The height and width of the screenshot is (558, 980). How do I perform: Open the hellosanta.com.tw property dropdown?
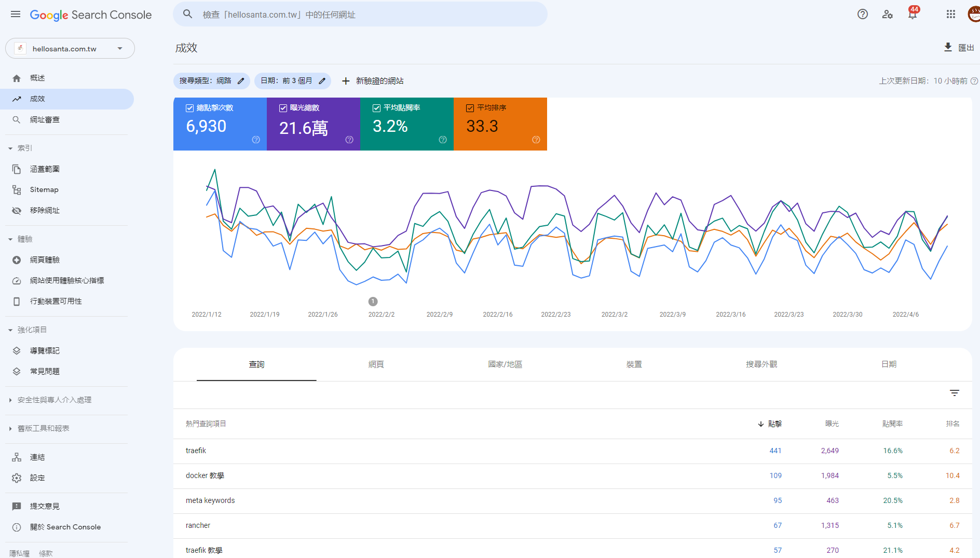point(70,48)
